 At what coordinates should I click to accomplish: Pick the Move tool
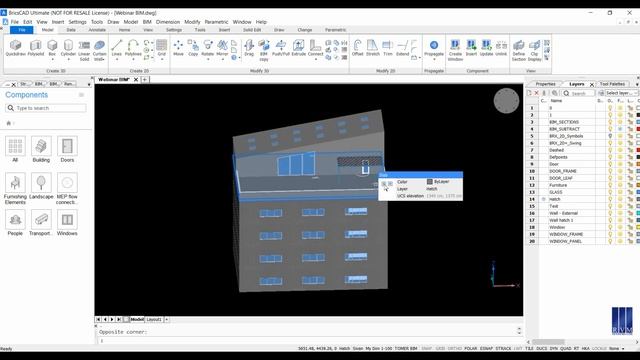click(x=178, y=48)
